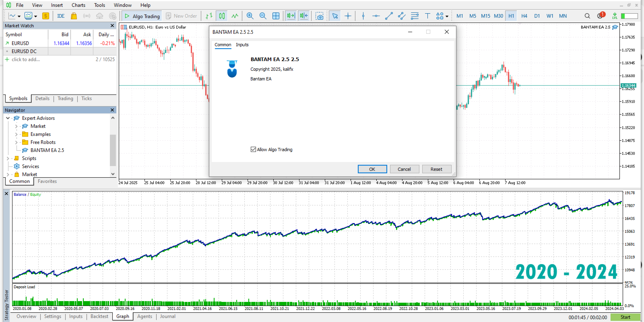Select the horizontal line drawing tool

pyautogui.click(x=376, y=16)
